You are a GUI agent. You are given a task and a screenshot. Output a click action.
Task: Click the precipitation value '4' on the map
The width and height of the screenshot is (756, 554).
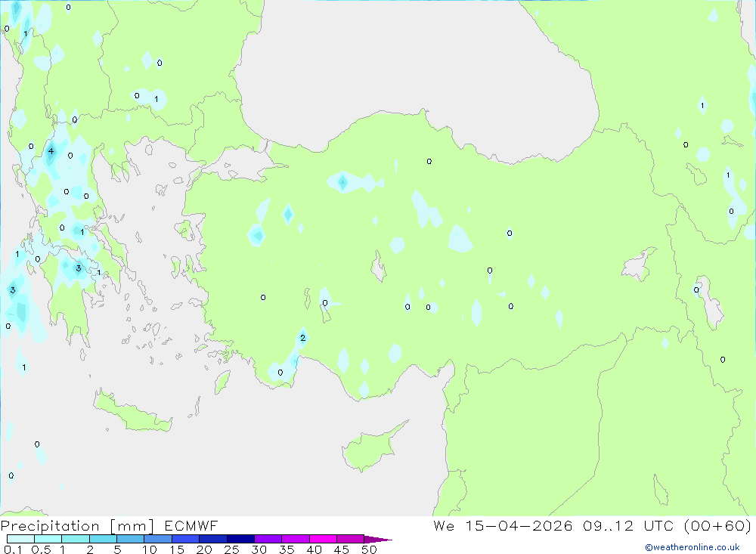point(51,151)
